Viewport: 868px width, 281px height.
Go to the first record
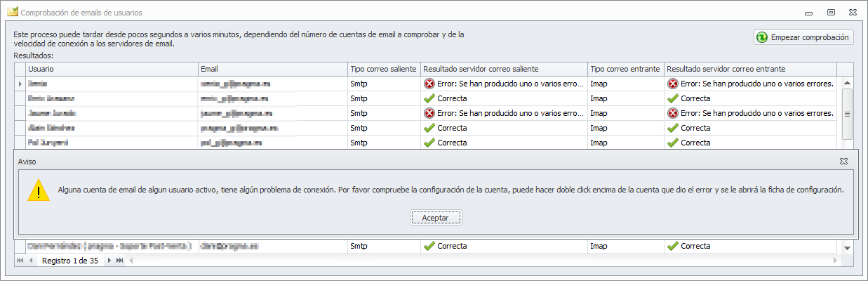20,261
